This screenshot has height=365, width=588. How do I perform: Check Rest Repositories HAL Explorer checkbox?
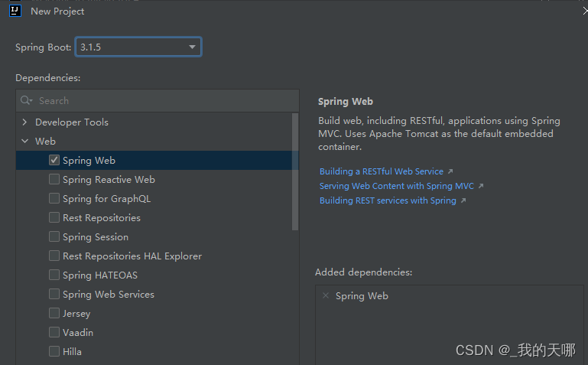54,256
